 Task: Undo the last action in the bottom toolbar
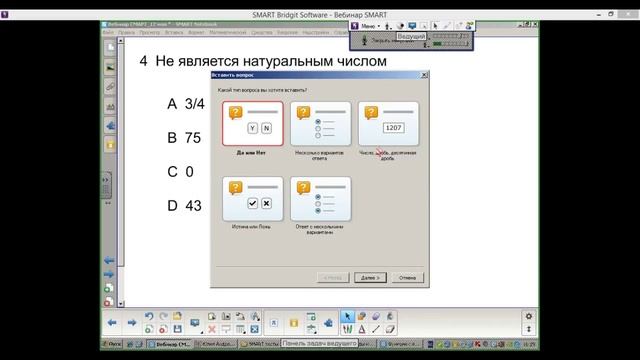149,316
